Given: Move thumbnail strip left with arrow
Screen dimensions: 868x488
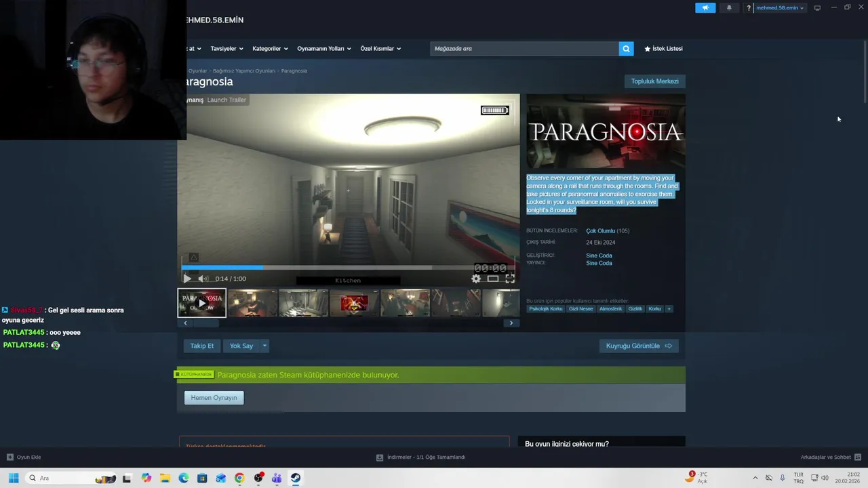Looking at the screenshot, I should (186, 323).
